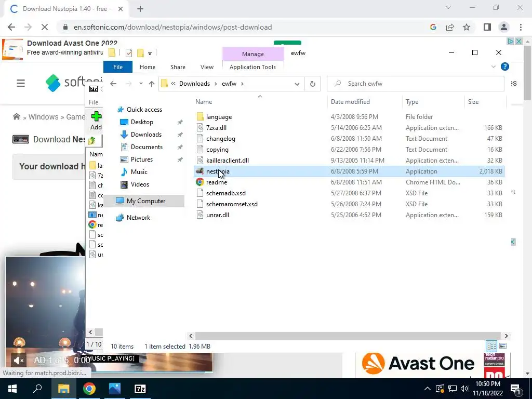532x399 pixels.
Task: Click the 7-Zip Add button
Action: (96, 121)
